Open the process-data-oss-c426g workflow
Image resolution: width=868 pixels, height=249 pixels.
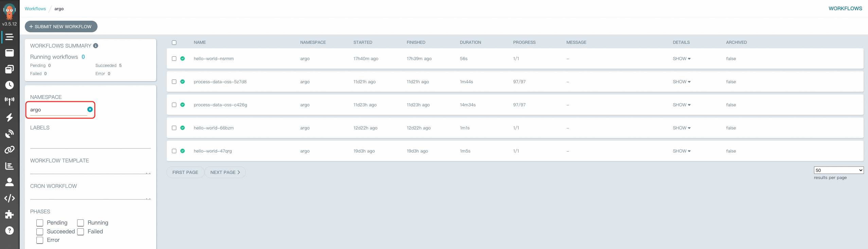point(220,105)
